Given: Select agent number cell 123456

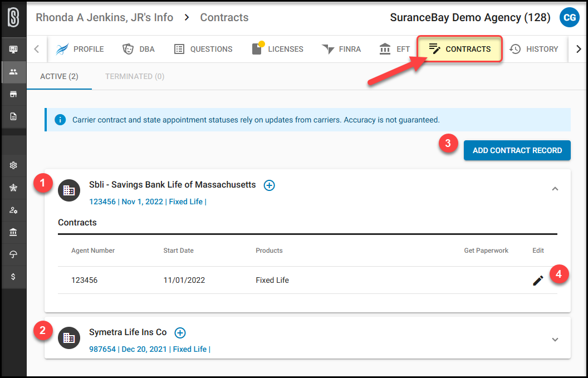Looking at the screenshot, I should [x=85, y=281].
